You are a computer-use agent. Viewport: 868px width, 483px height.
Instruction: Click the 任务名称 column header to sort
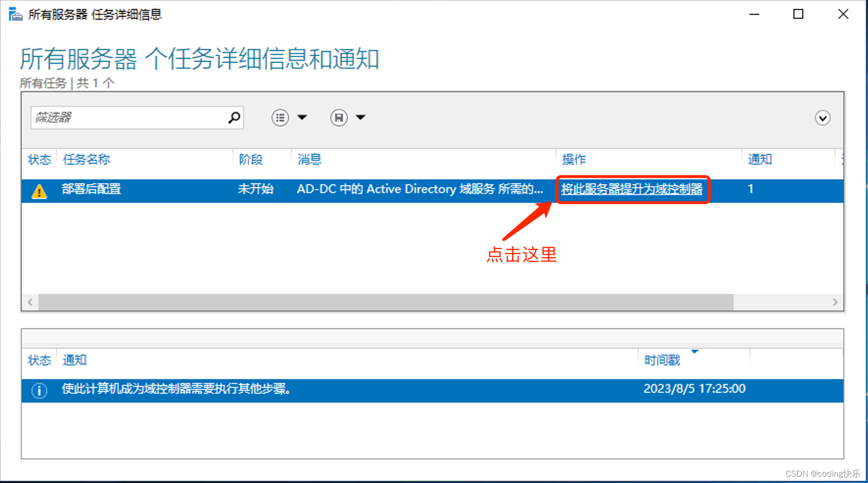(x=86, y=159)
